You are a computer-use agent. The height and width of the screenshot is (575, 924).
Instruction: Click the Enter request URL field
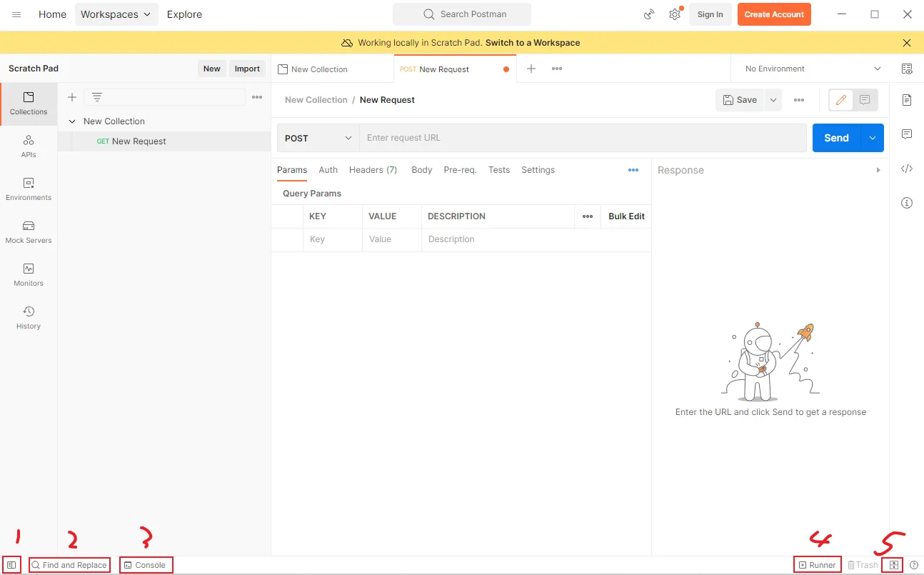tap(583, 138)
